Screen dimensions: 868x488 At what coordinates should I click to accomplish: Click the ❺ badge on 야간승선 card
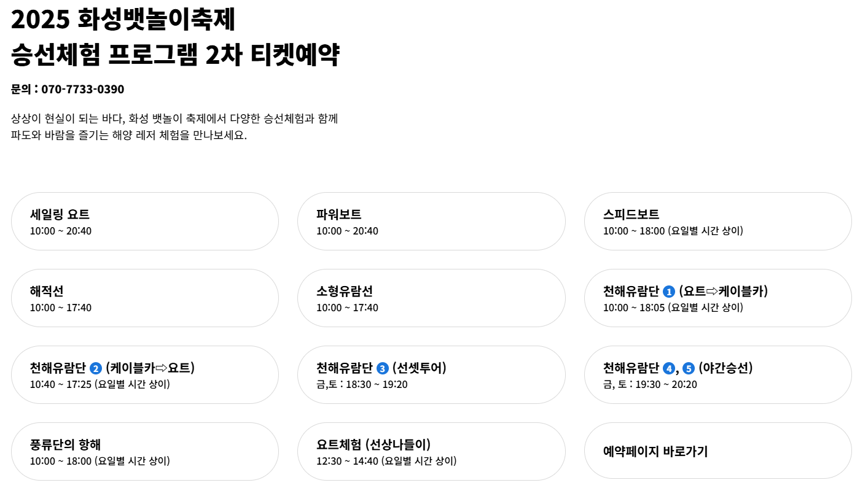(x=688, y=369)
